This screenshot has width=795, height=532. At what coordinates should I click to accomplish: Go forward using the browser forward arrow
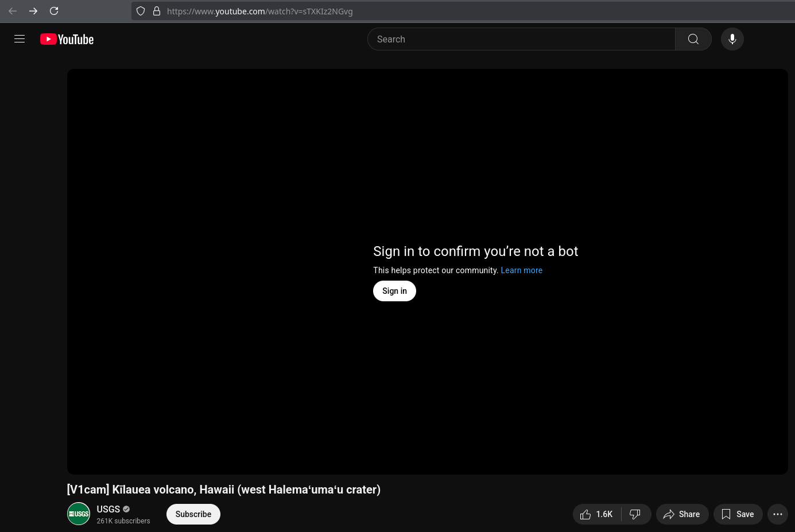point(33,11)
